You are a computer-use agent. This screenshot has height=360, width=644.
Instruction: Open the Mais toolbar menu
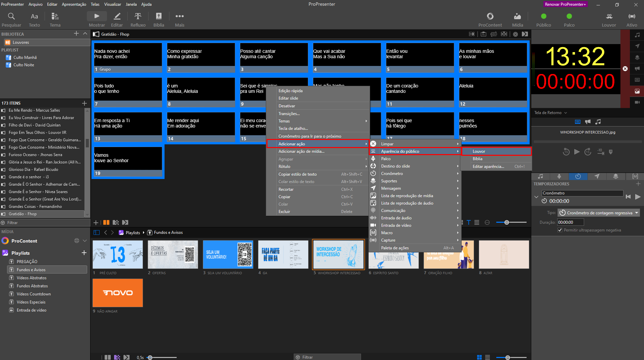pyautogui.click(x=179, y=20)
